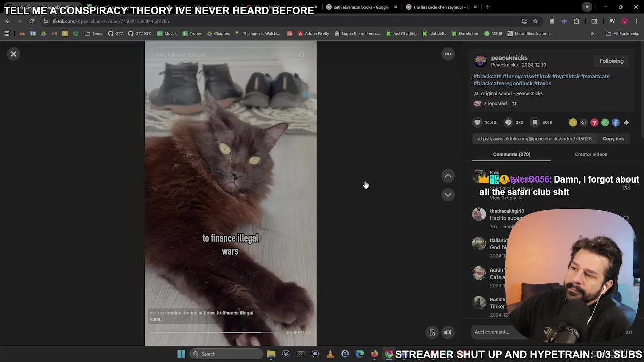Expand more share options arrow
Screen dimensions: 644x362
click(x=626, y=122)
